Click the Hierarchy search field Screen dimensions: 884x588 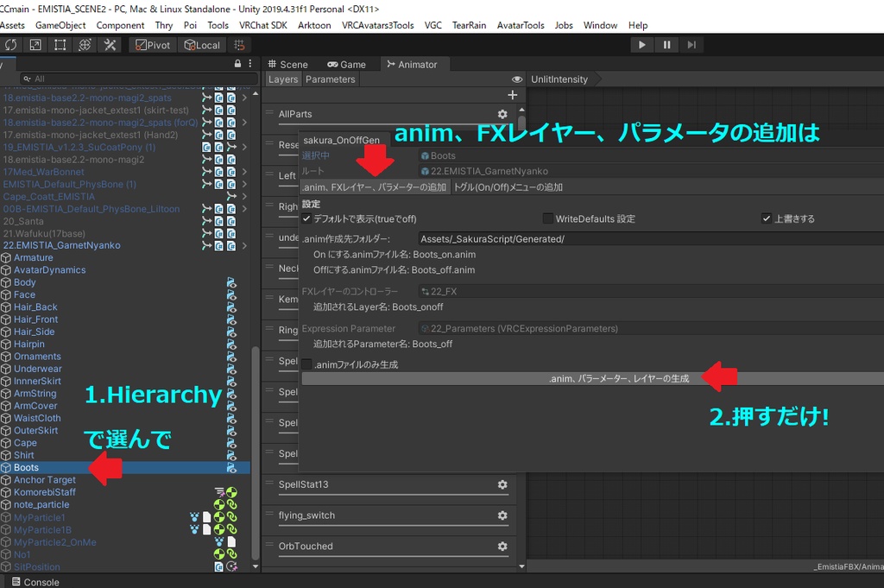click(x=139, y=79)
